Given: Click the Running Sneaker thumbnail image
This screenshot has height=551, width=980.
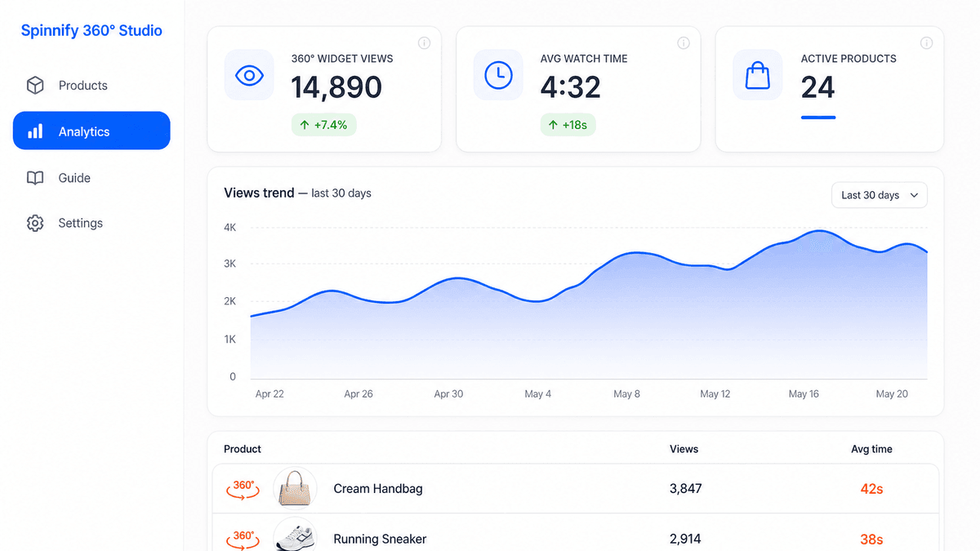Looking at the screenshot, I should [295, 537].
